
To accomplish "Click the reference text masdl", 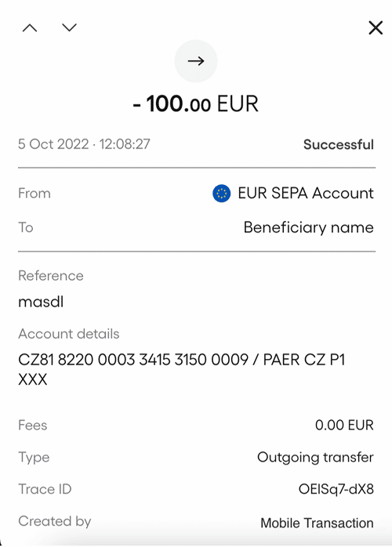I will click(x=41, y=302).
